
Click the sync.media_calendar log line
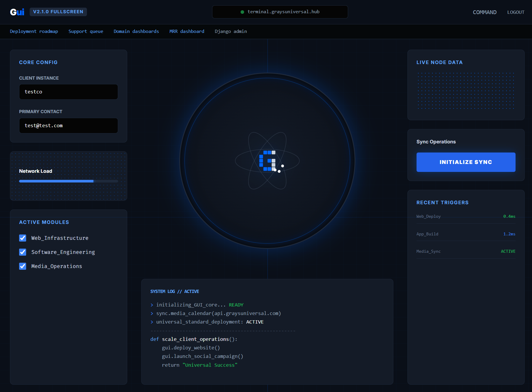[x=216, y=314]
